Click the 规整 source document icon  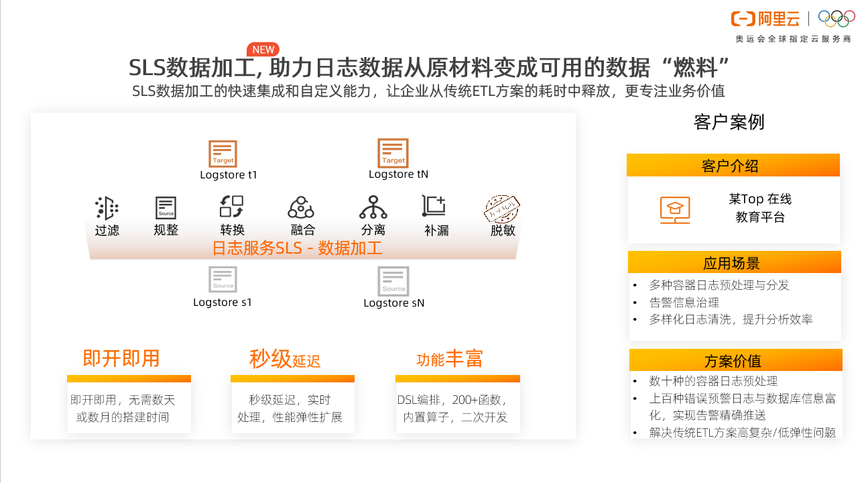(166, 208)
